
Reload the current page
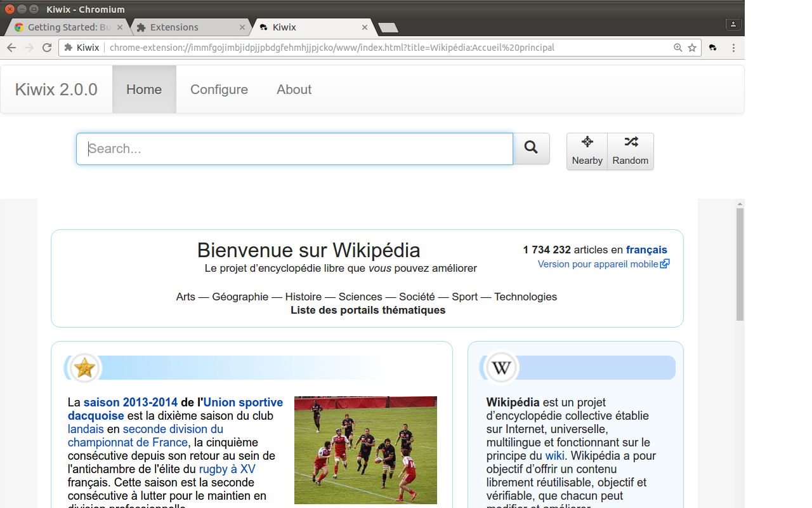47,48
